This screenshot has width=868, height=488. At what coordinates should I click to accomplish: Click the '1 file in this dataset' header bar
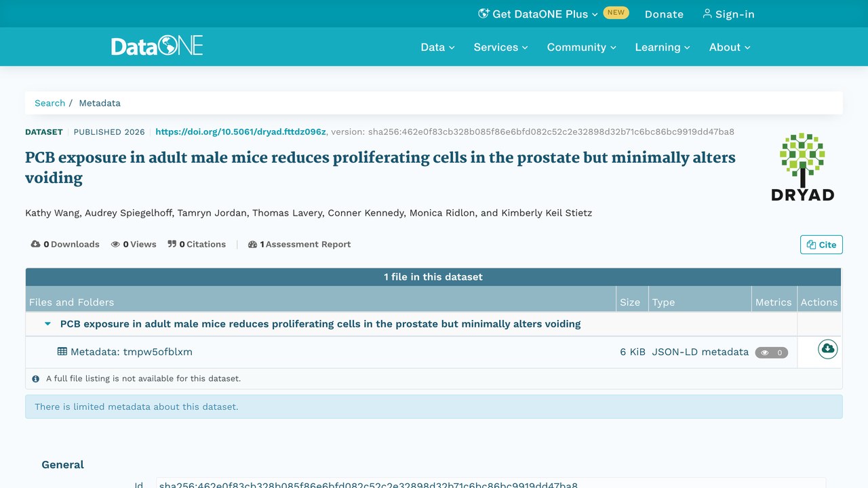pos(433,277)
